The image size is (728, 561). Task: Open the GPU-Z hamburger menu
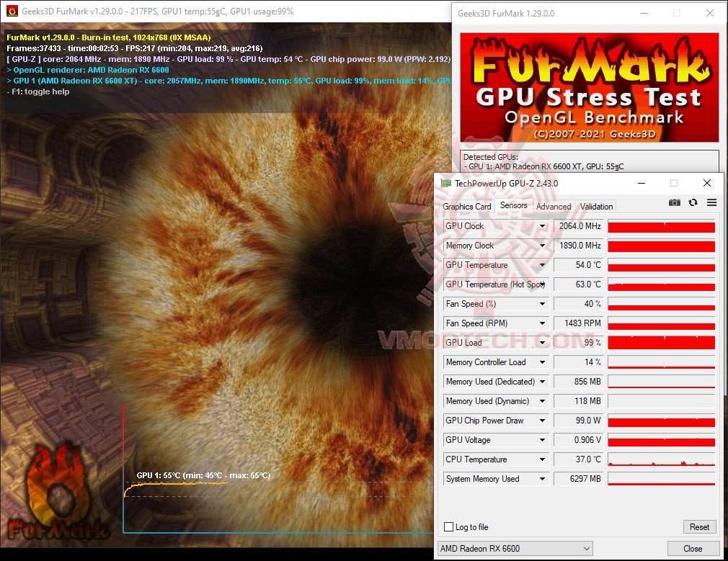pos(711,203)
